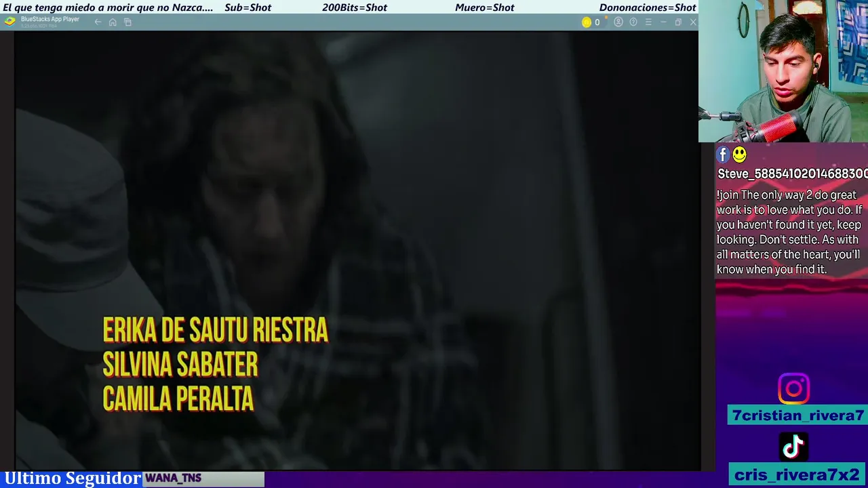Click the 7cristian_rivera7 Instagram handle
The height and width of the screenshot is (488, 868).
click(797, 415)
